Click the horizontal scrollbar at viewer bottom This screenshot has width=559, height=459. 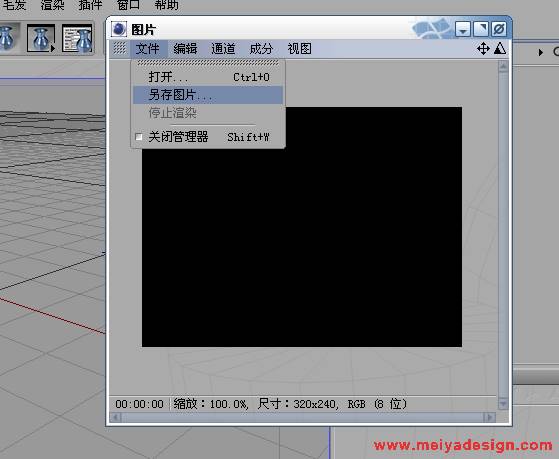(302, 417)
